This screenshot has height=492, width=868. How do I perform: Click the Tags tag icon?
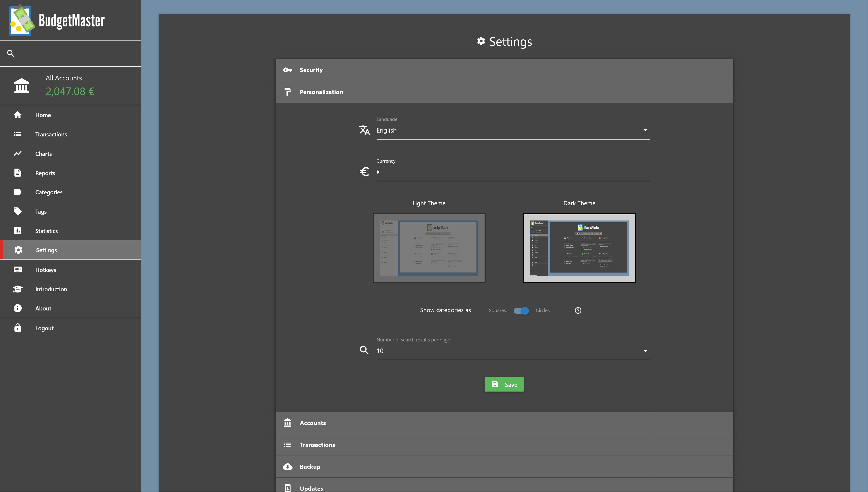pyautogui.click(x=18, y=211)
